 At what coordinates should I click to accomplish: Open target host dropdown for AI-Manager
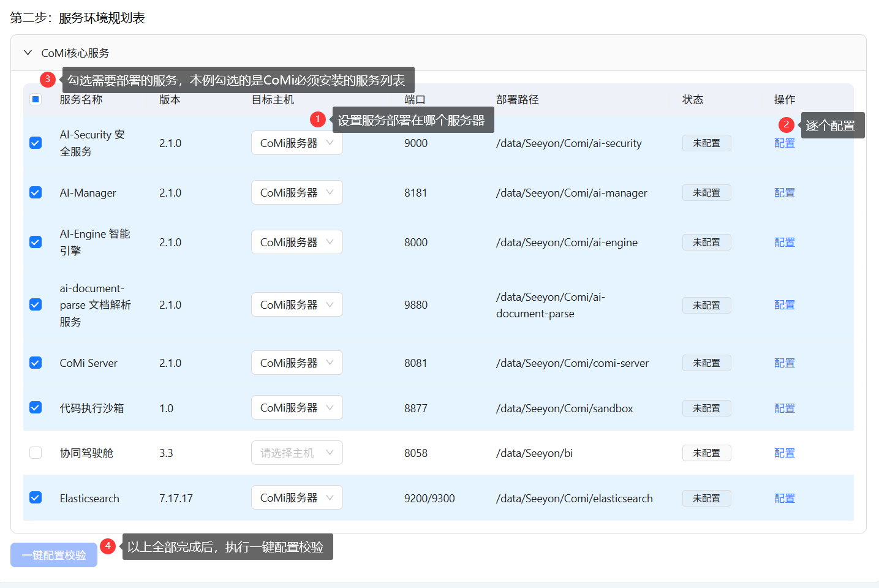pos(297,192)
